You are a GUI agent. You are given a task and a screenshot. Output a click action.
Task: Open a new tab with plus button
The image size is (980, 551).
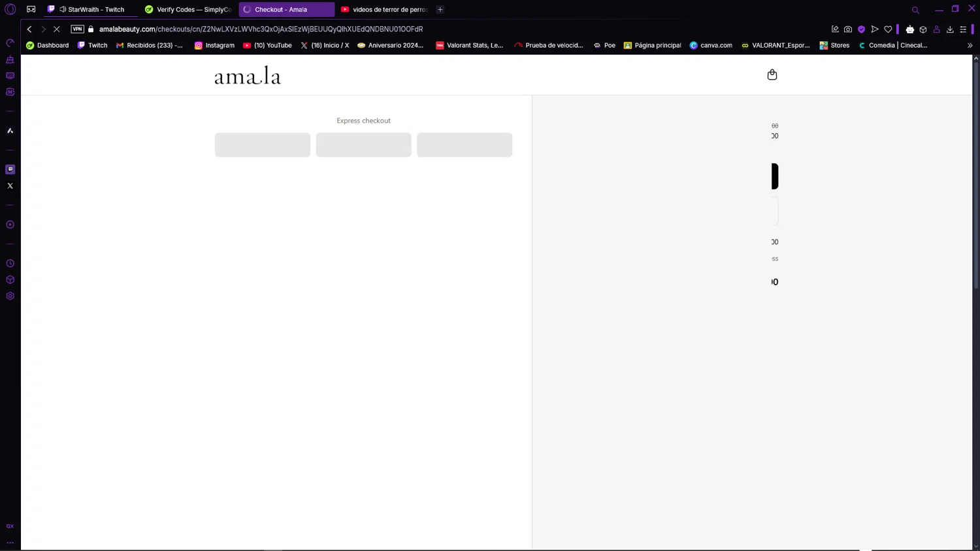(x=440, y=9)
